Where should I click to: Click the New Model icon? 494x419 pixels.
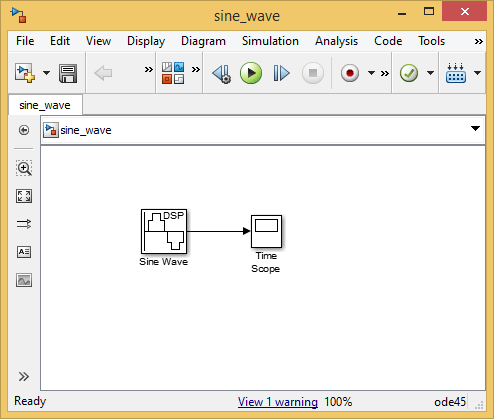25,73
